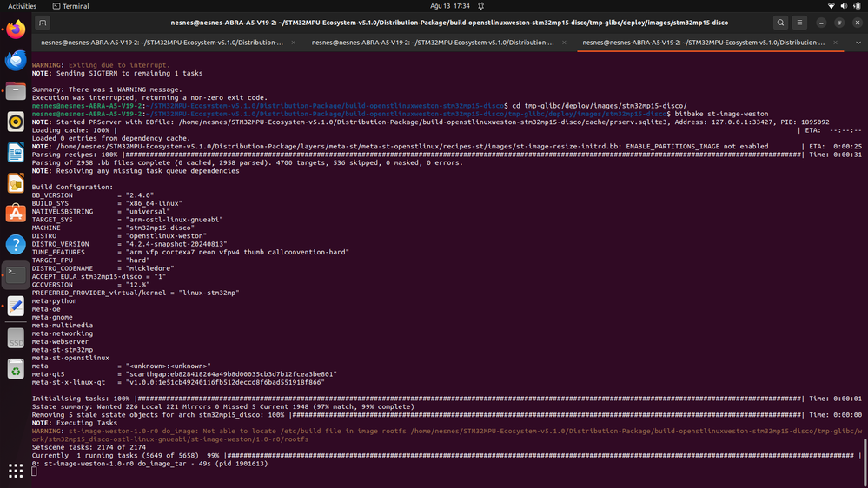Launch Thunderbird mail from dock
868x488 pixels.
tap(16, 60)
